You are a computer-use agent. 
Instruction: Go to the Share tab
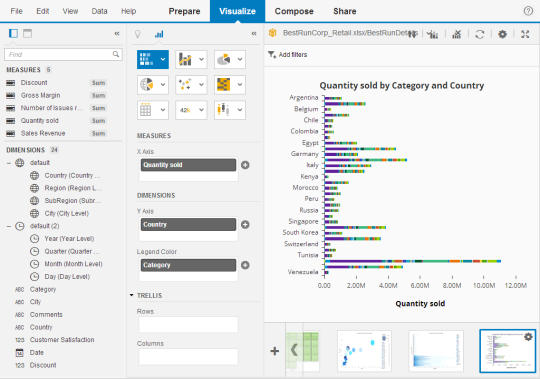345,11
